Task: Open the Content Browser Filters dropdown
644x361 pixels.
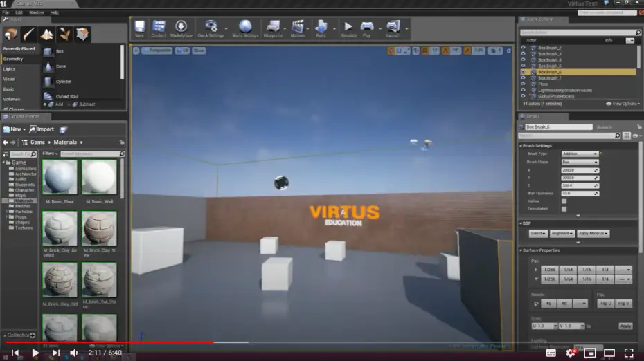Action: pyautogui.click(x=50, y=154)
